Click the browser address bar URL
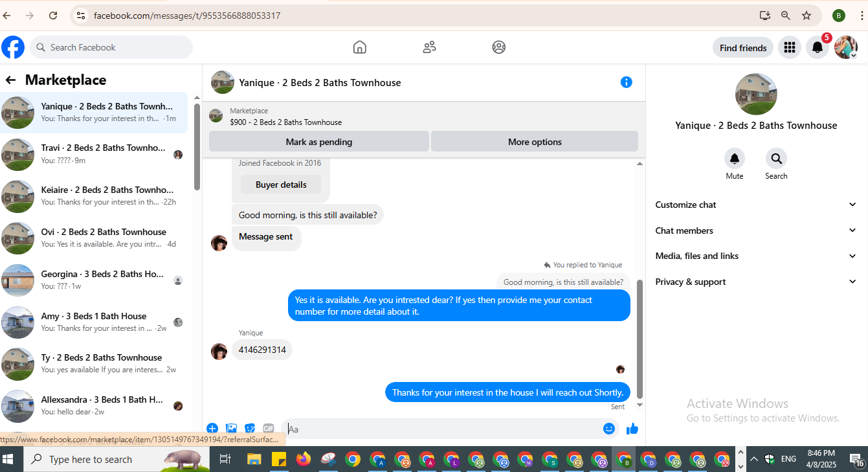 point(187,16)
